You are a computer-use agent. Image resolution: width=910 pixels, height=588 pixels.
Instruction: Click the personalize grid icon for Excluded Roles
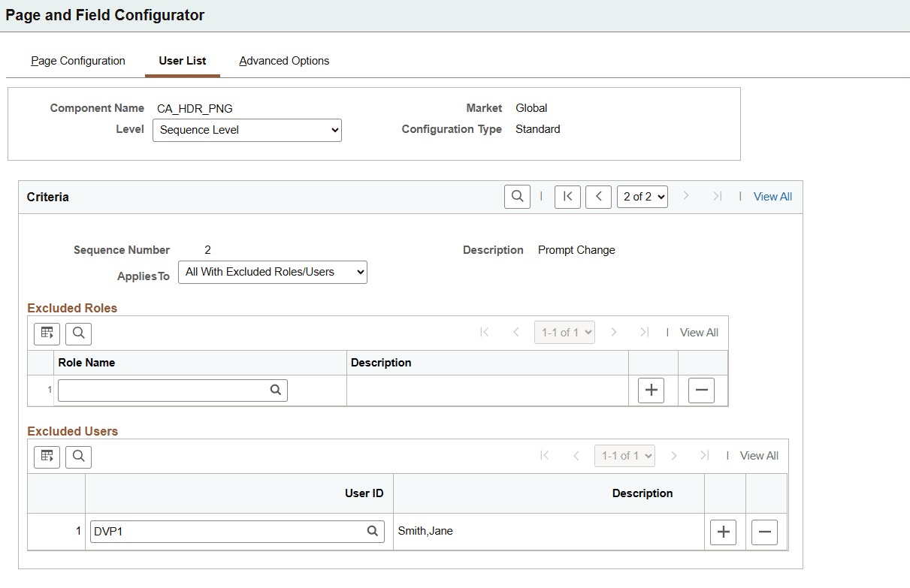pos(47,333)
